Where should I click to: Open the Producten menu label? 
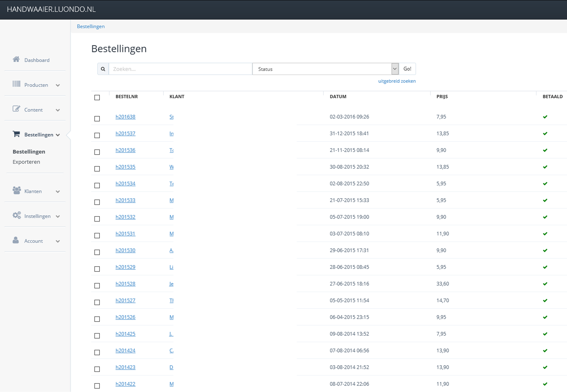pos(36,85)
